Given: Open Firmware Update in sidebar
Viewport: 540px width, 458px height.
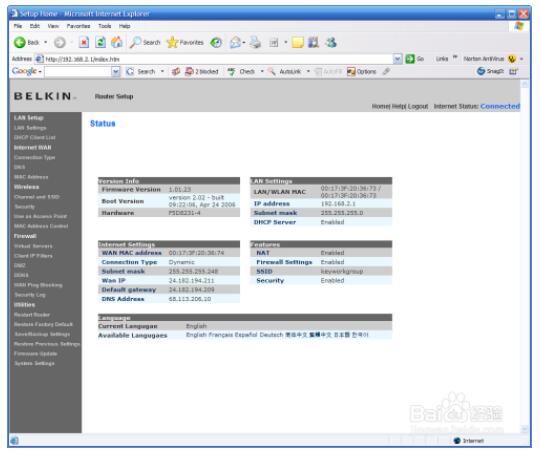Looking at the screenshot, I should 35,354.
